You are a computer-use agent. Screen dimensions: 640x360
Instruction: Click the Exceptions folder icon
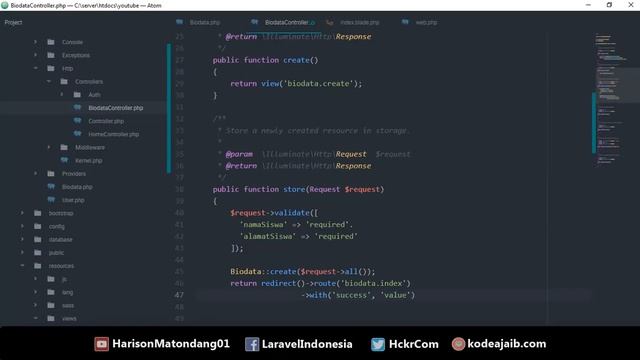click(51, 55)
